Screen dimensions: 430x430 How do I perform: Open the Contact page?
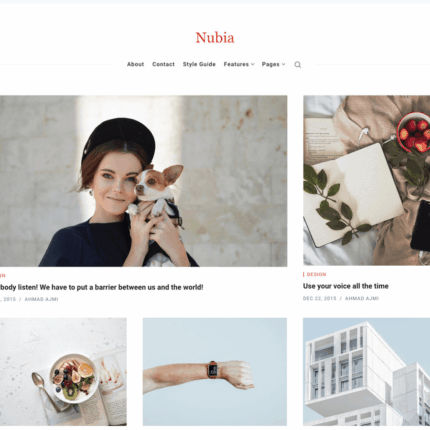pyautogui.click(x=163, y=64)
